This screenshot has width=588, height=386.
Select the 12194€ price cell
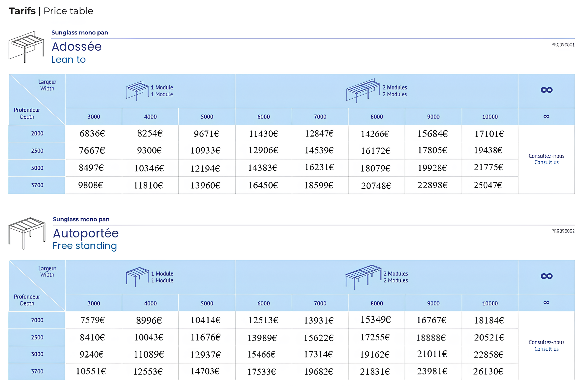(x=207, y=168)
